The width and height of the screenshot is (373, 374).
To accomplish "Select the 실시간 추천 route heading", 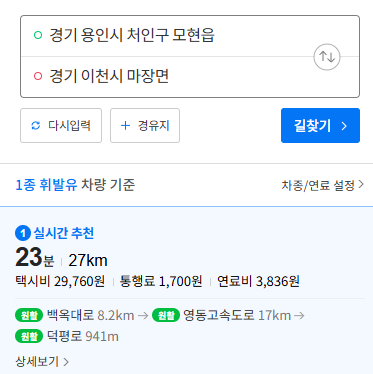I will (64, 233).
